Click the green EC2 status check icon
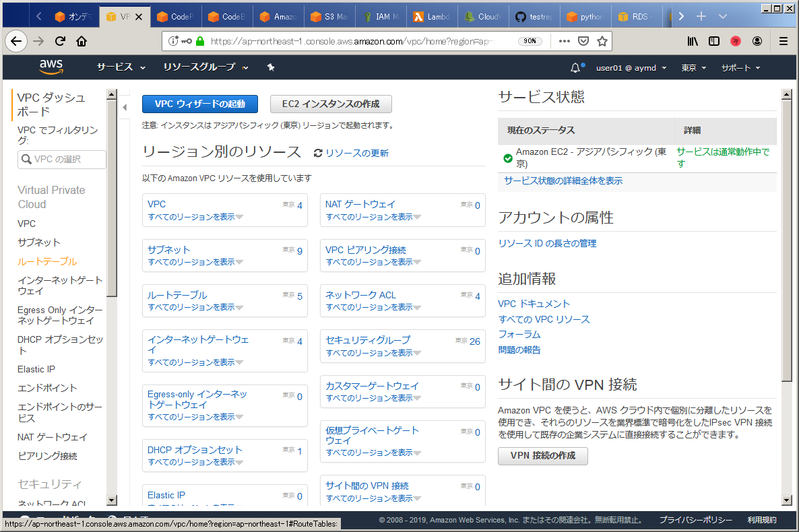Viewport: 799px width, 532px height. click(x=507, y=158)
